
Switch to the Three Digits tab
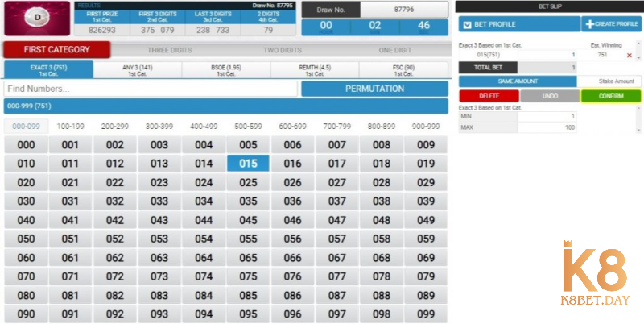pyautogui.click(x=170, y=50)
